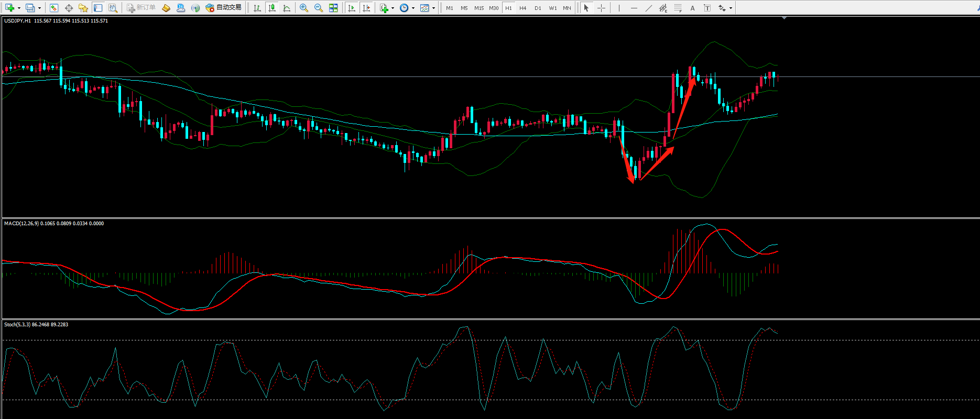The width and height of the screenshot is (980, 419).
Task: Select the Fibonacci retracement tool
Action: 678,8
